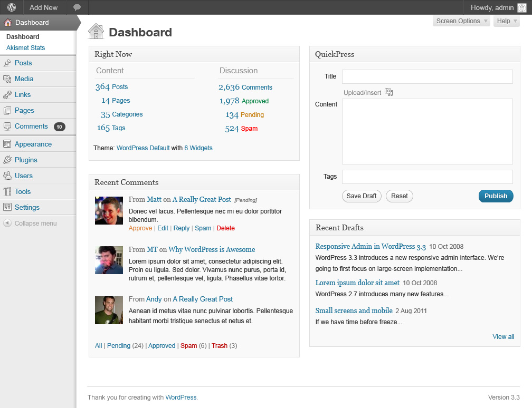The height and width of the screenshot is (408, 532).
Task: Click the Appearance icon in the sidebar
Action: pyautogui.click(x=7, y=144)
